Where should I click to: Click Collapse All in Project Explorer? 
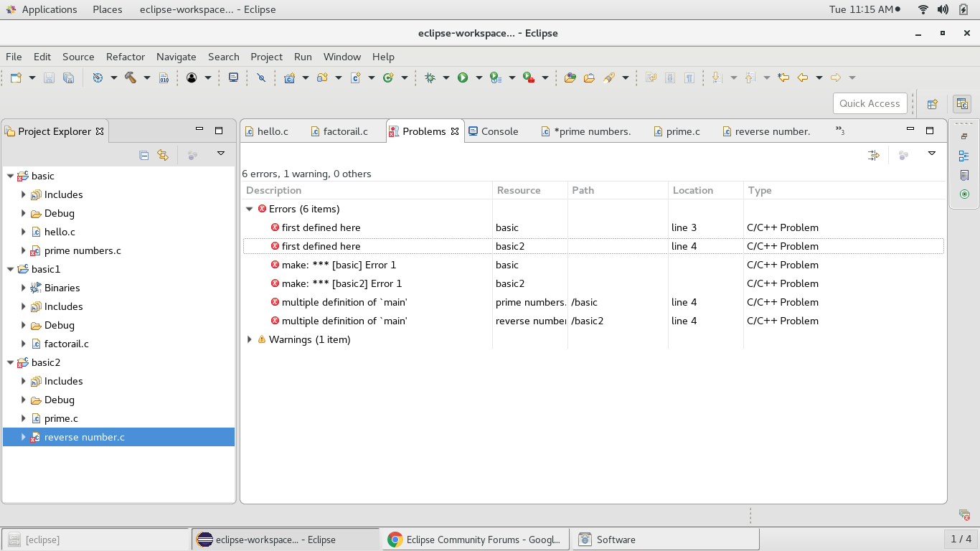pyautogui.click(x=143, y=155)
